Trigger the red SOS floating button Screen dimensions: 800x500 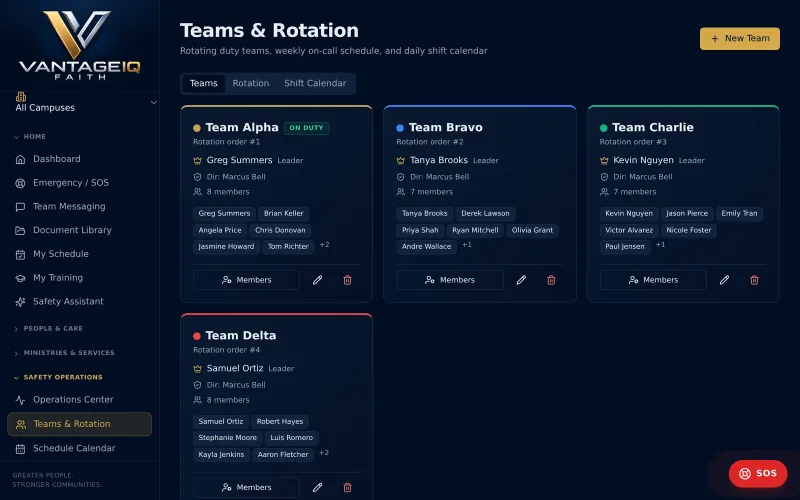point(758,473)
